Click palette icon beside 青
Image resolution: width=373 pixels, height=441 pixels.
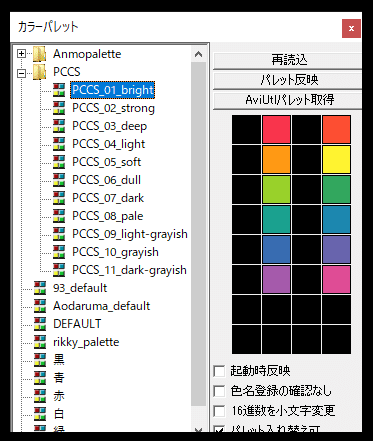point(40,378)
